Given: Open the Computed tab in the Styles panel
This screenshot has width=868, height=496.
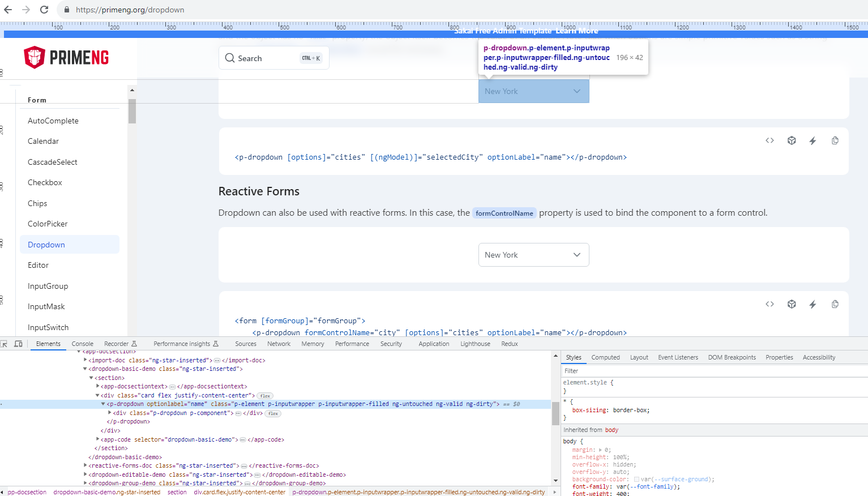Looking at the screenshot, I should pyautogui.click(x=605, y=357).
